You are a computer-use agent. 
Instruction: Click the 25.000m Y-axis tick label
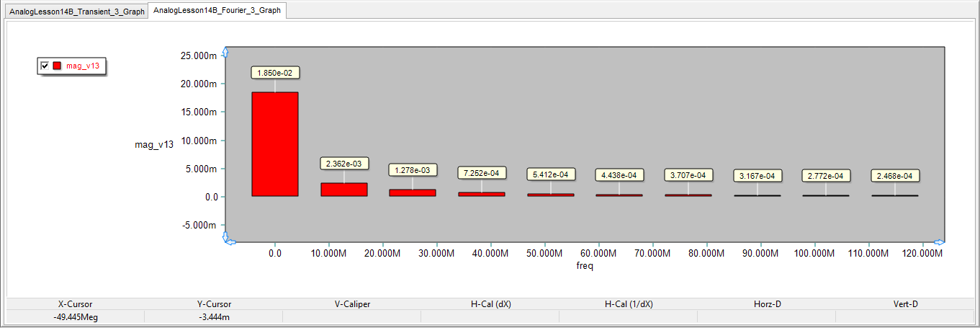[198, 56]
